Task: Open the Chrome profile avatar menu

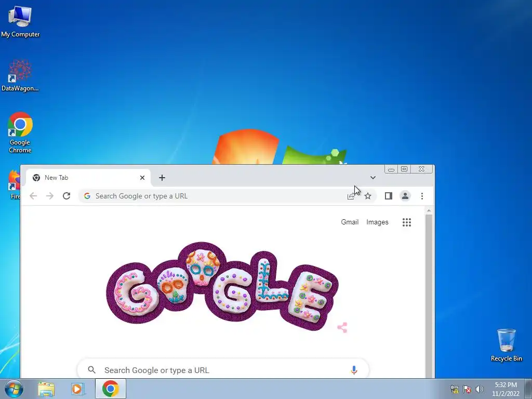Action: coord(405,196)
